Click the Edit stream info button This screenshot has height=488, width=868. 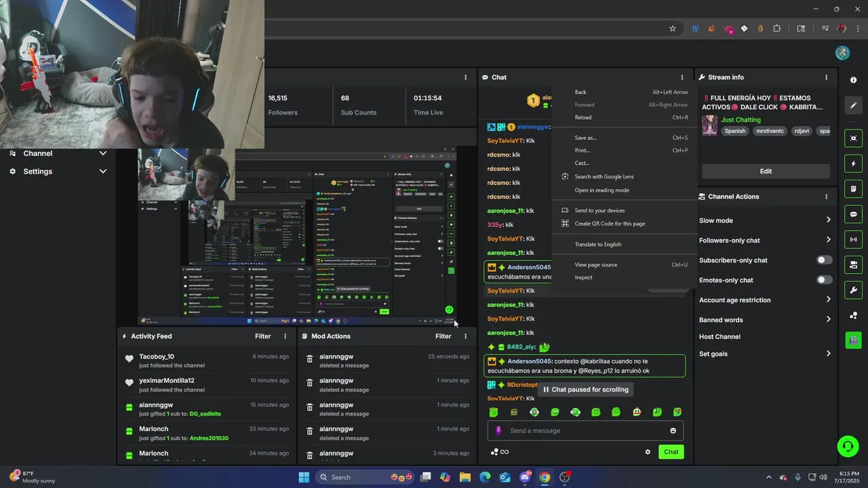(x=766, y=171)
